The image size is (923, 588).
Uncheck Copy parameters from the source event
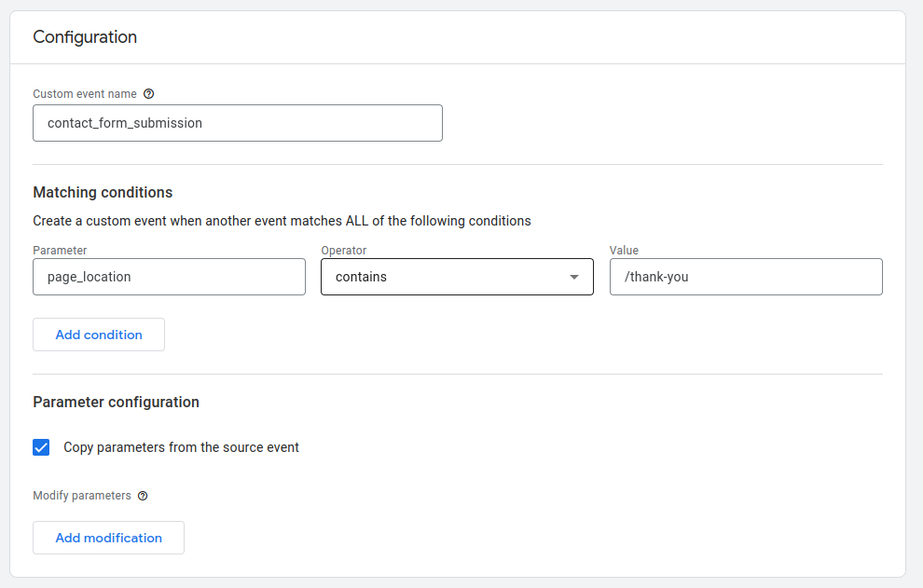click(41, 447)
